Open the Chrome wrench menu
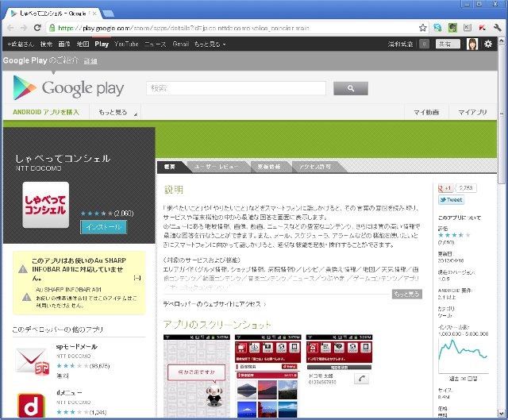The height and width of the screenshot is (420, 508). [x=498, y=28]
